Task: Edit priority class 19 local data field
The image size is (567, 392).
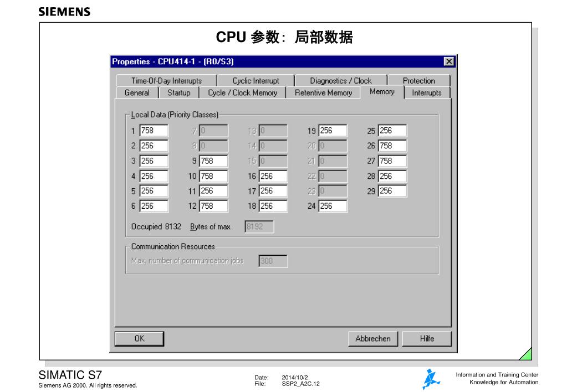Action: (333, 131)
